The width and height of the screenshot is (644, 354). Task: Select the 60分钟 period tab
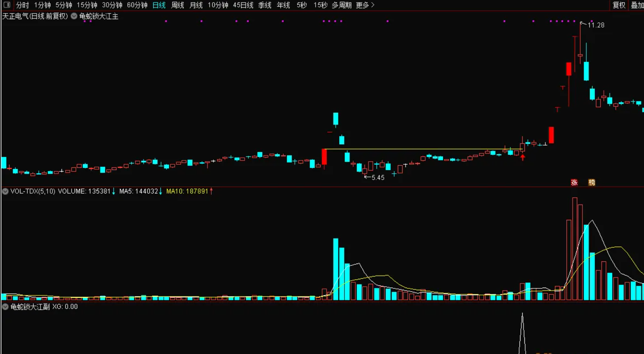[x=137, y=5]
